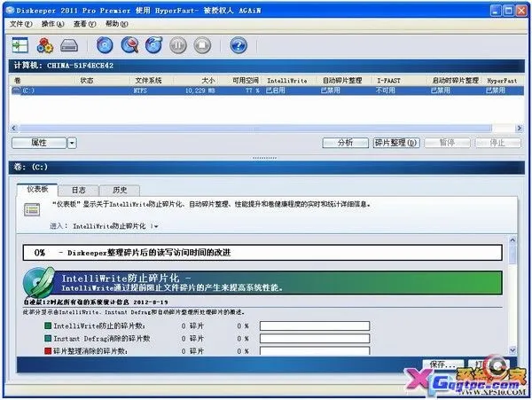Sort by the 文件系统 column header
This screenshot has height=400, width=532.
(152, 81)
